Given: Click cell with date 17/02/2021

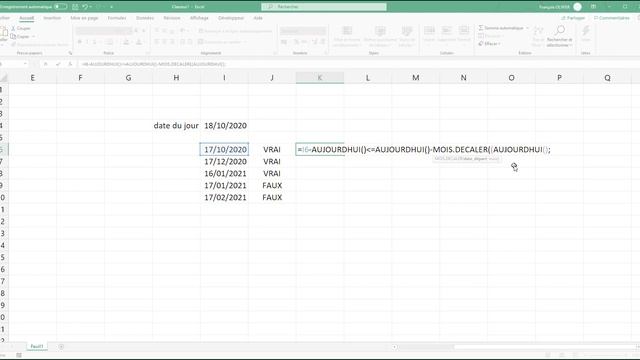Looking at the screenshot, I should [x=224, y=198].
